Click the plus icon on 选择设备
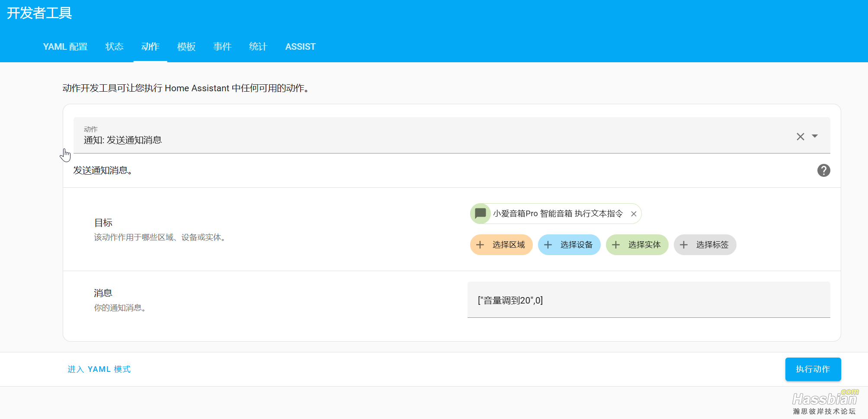868x419 pixels. [548, 245]
